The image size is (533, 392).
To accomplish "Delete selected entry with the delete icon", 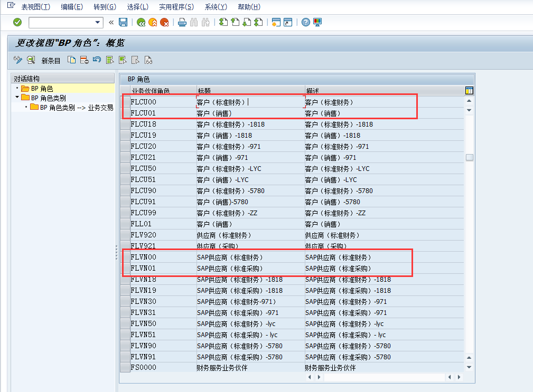I will coord(85,60).
